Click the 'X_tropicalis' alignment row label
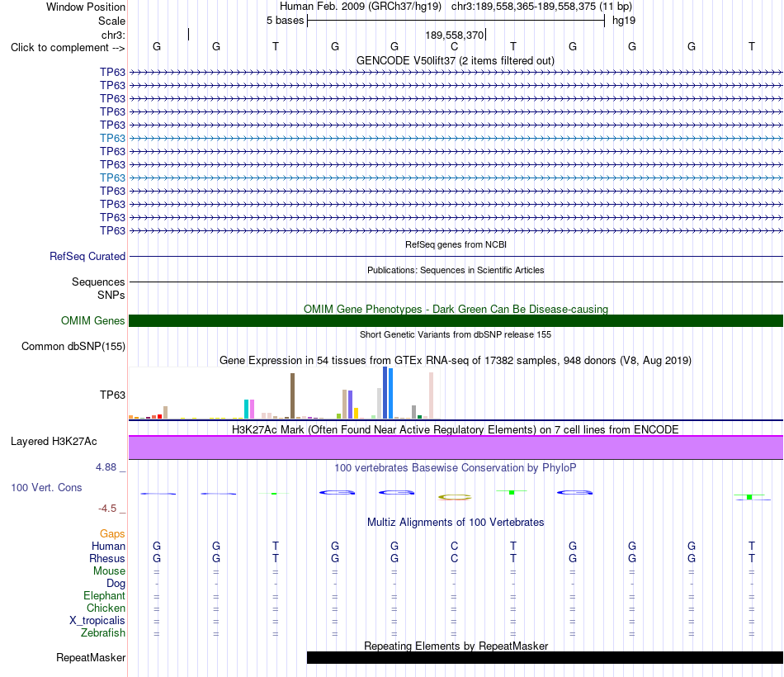Viewport: 784px width, 677px height. tap(97, 621)
